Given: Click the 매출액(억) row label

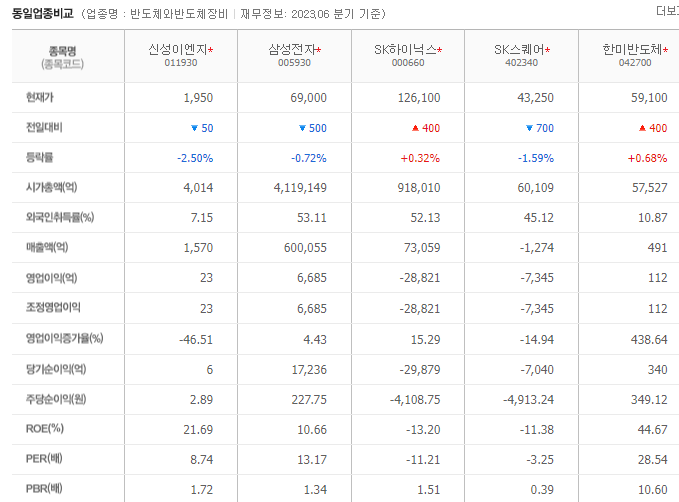Looking at the screenshot, I should tap(47, 247).
